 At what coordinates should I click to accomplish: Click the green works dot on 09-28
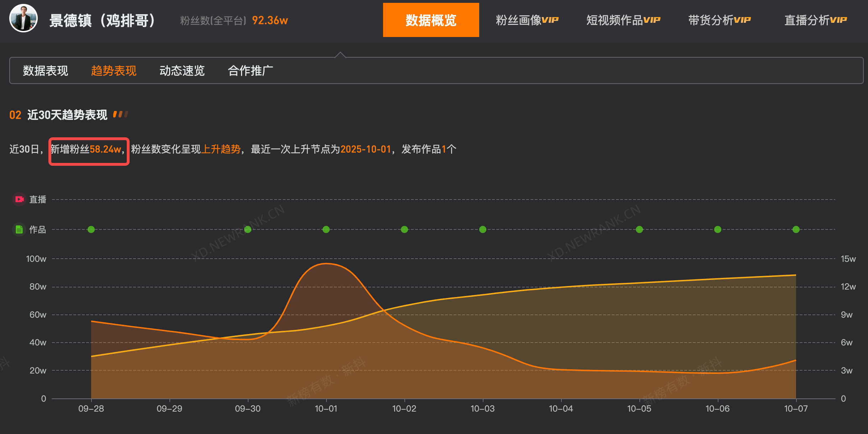coord(91,229)
